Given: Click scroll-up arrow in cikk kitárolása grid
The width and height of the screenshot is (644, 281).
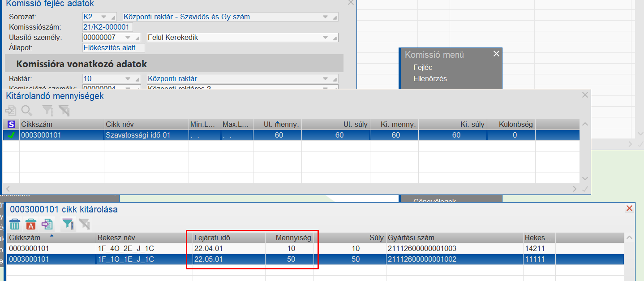Looking at the screenshot, I should click(x=629, y=238).
